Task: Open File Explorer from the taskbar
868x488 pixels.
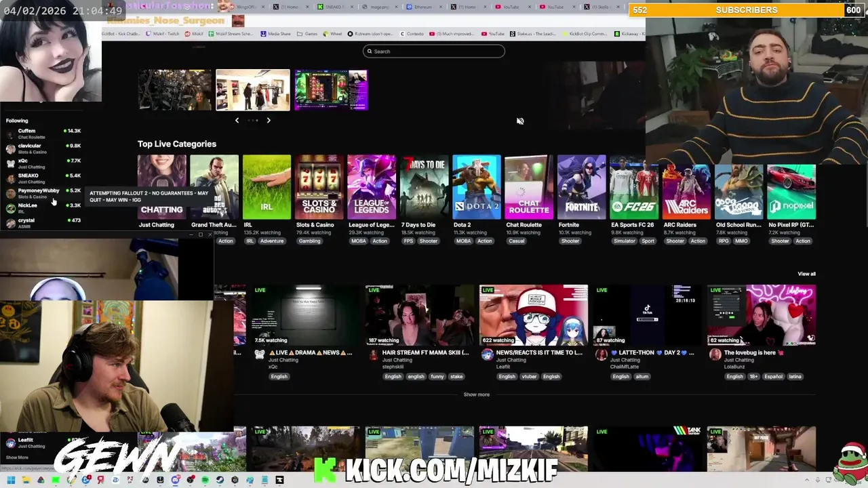Action: tap(26, 480)
